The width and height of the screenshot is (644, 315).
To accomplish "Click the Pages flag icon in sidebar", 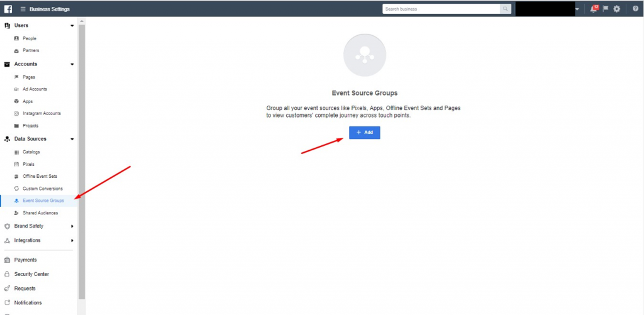I will pos(16,77).
